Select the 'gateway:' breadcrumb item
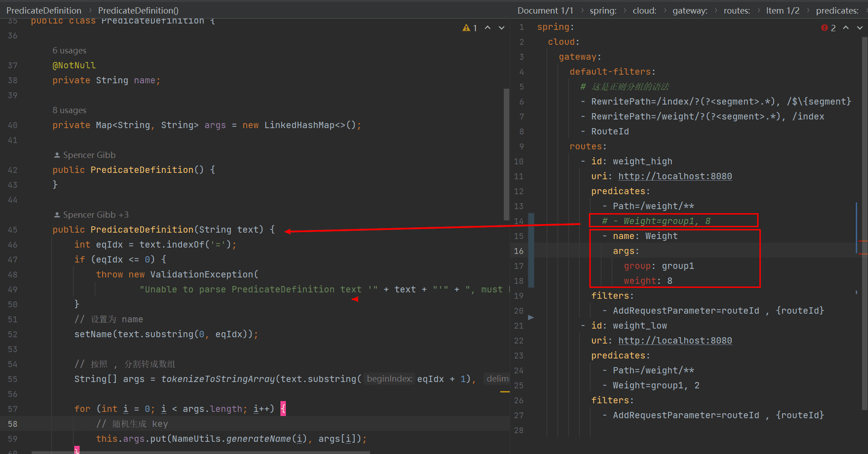The height and width of the screenshot is (454, 868). [690, 10]
